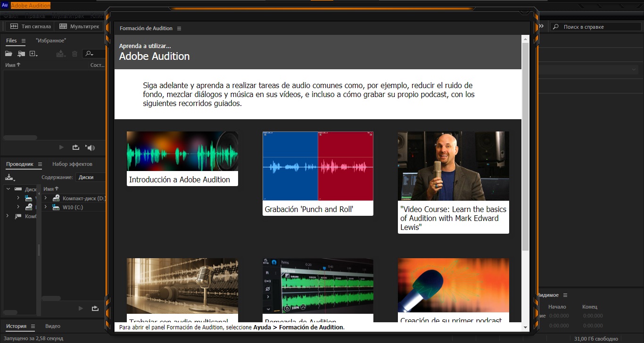Click the trash icon in Files panel
This screenshot has height=343, width=644.
74,54
